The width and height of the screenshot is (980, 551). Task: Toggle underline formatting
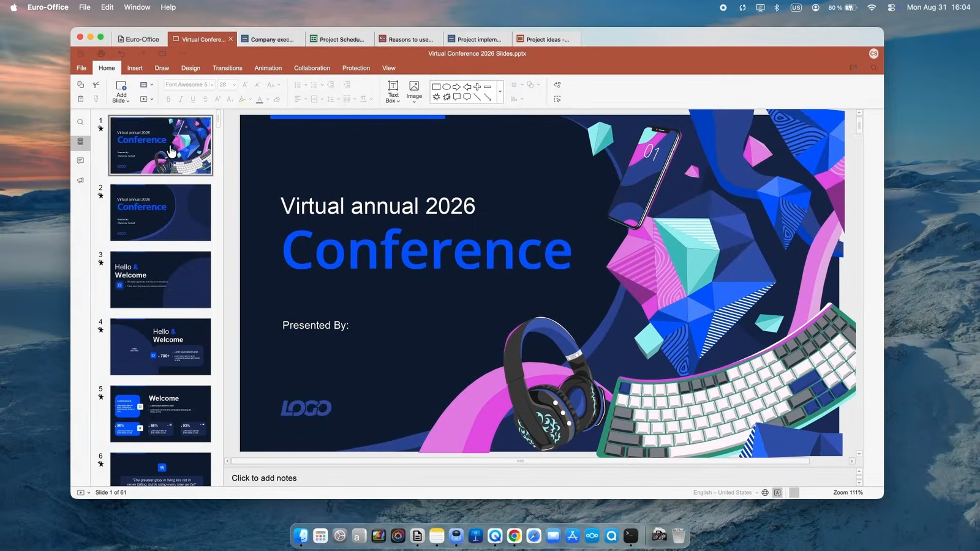[193, 99]
